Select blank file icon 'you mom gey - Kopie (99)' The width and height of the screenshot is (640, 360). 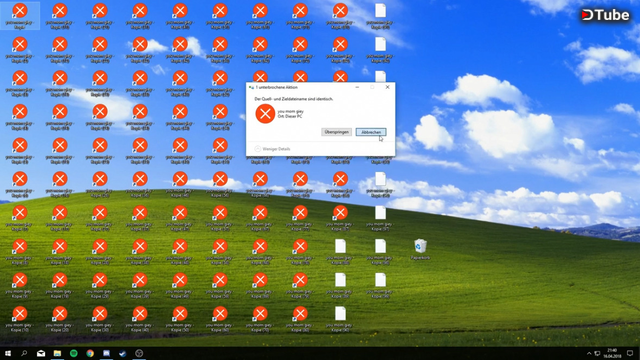380,285
